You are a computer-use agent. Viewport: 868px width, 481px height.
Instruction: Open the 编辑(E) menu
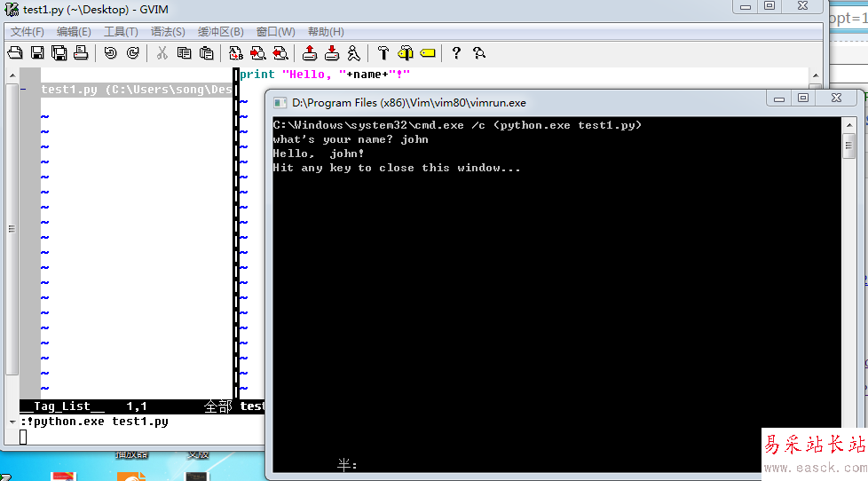point(74,32)
